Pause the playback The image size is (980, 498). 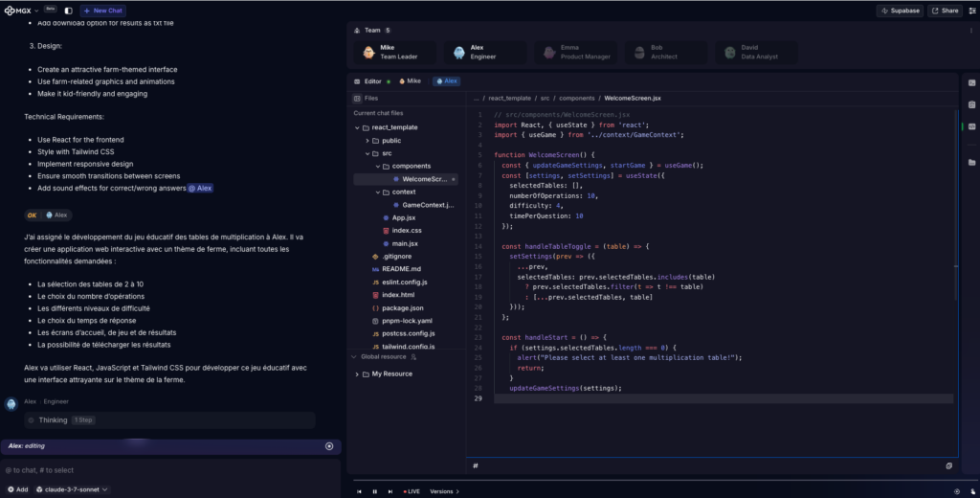pyautogui.click(x=375, y=491)
